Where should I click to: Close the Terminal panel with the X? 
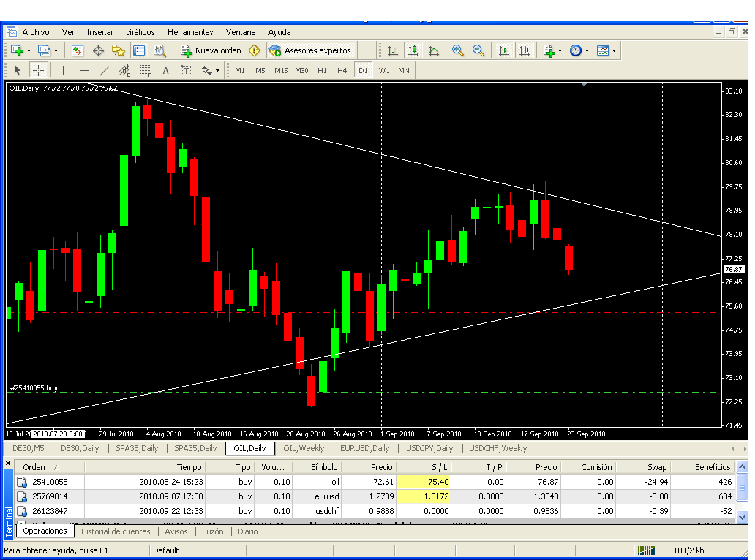pyautogui.click(x=8, y=463)
